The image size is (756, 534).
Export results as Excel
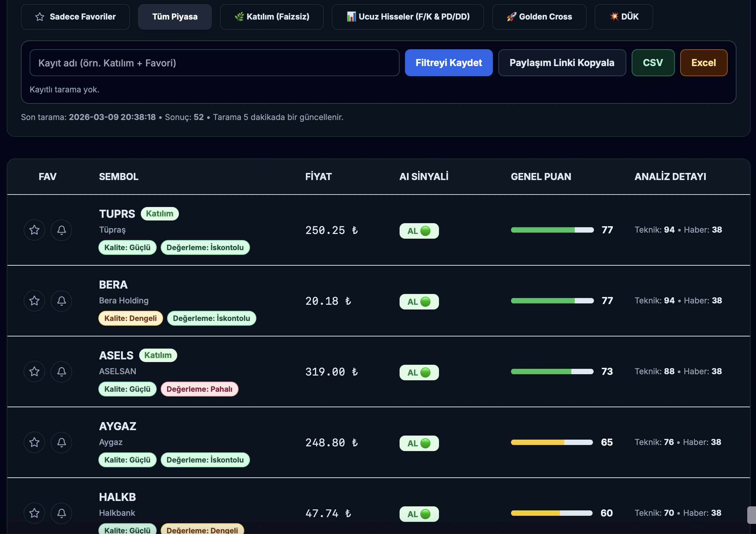tap(703, 63)
